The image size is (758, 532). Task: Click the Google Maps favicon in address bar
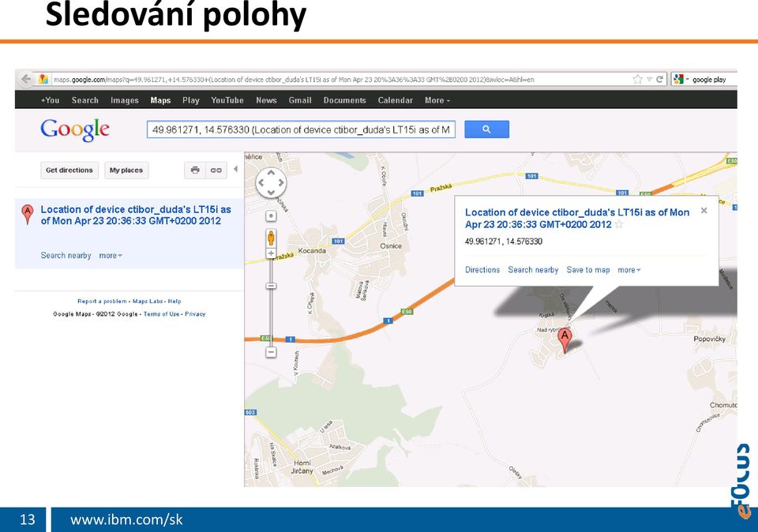point(43,79)
